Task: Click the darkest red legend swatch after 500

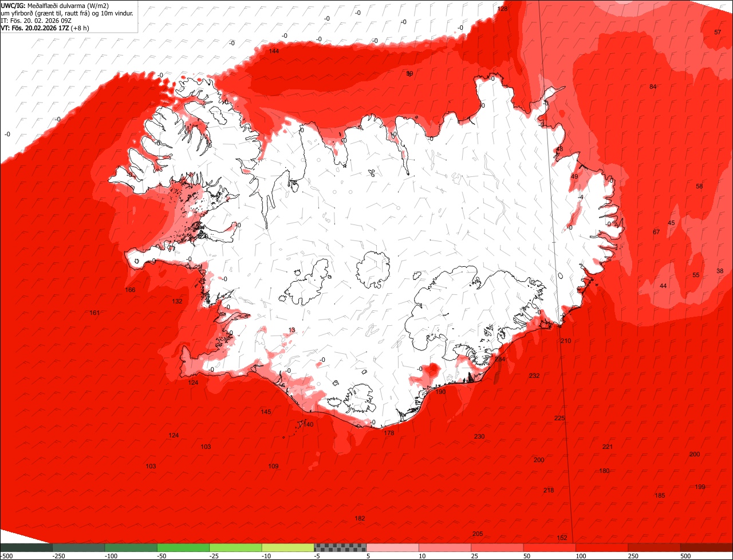Action: tap(707, 547)
